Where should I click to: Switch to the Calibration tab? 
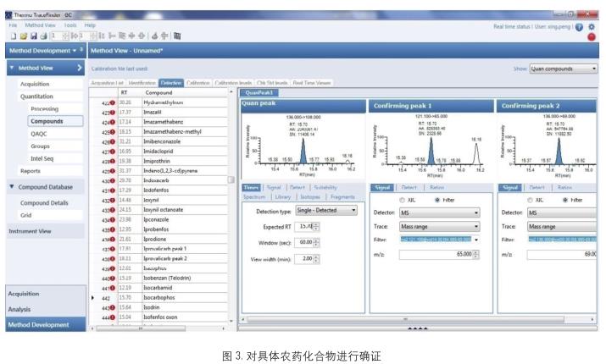pos(198,83)
